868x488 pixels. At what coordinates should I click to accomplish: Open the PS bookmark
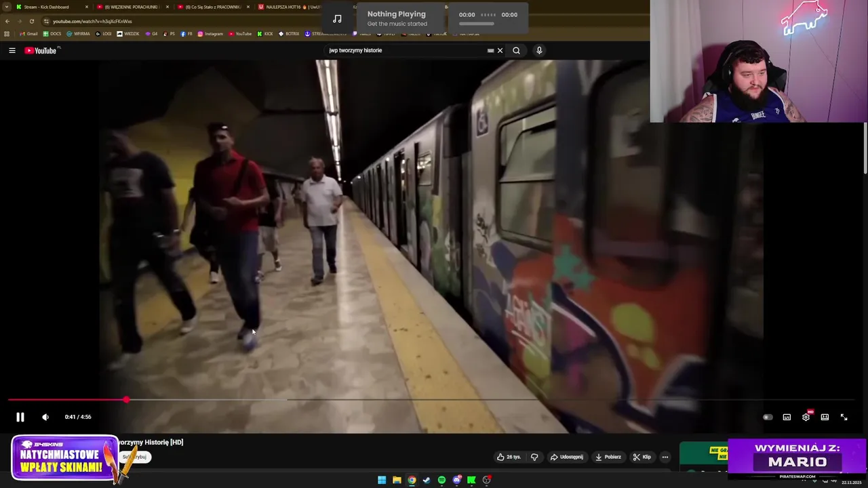tap(169, 33)
